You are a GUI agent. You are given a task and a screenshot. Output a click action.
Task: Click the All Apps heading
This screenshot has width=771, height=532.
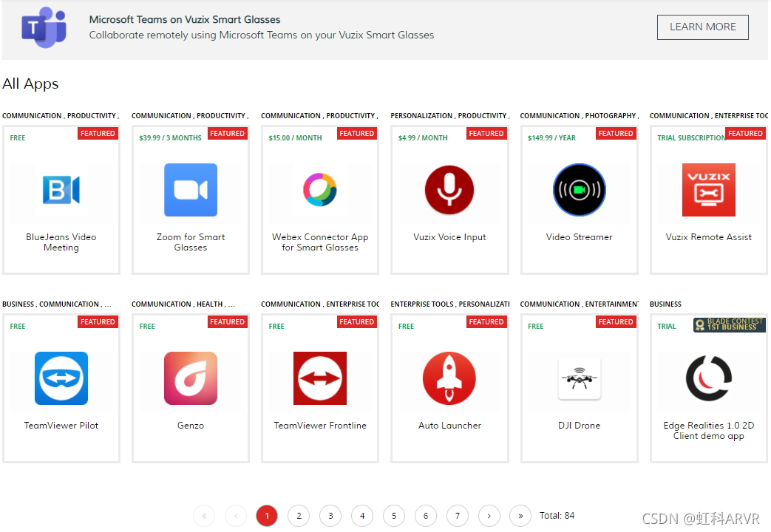pos(30,83)
